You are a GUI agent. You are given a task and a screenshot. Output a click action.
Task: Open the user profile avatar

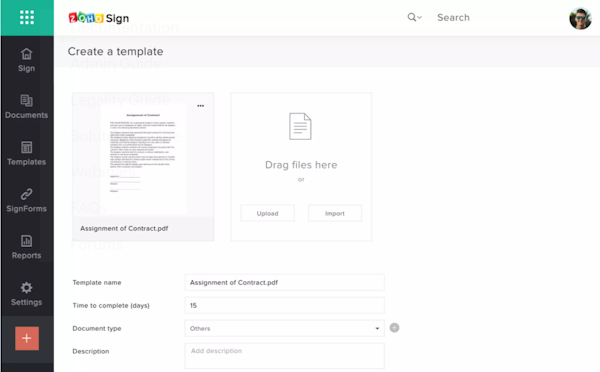tap(580, 18)
